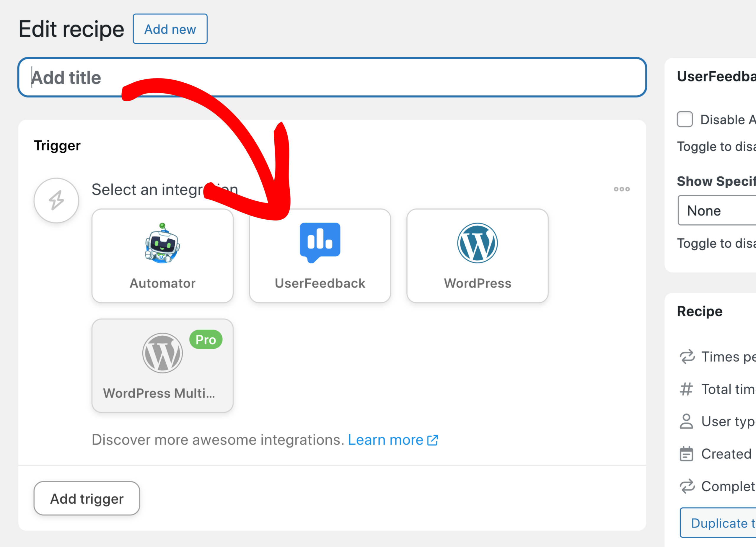Open the None dropdown under Show Specific
The height and width of the screenshot is (547, 756).
(x=717, y=210)
